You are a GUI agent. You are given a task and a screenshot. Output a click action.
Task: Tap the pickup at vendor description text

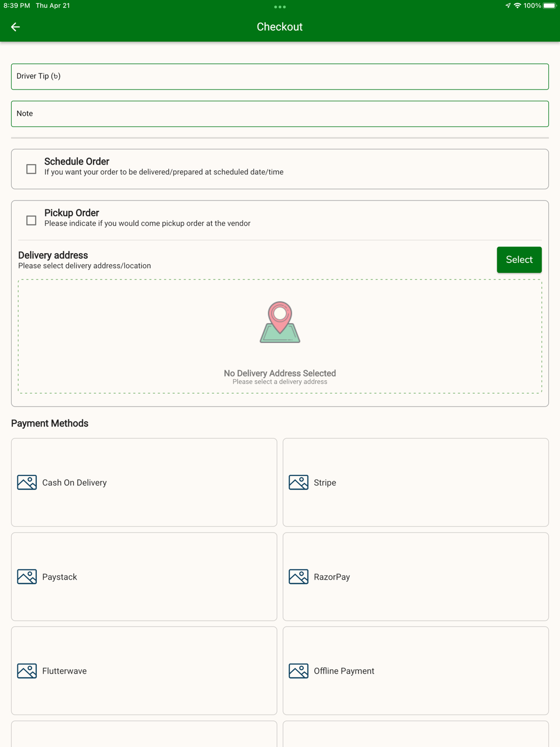pyautogui.click(x=147, y=223)
